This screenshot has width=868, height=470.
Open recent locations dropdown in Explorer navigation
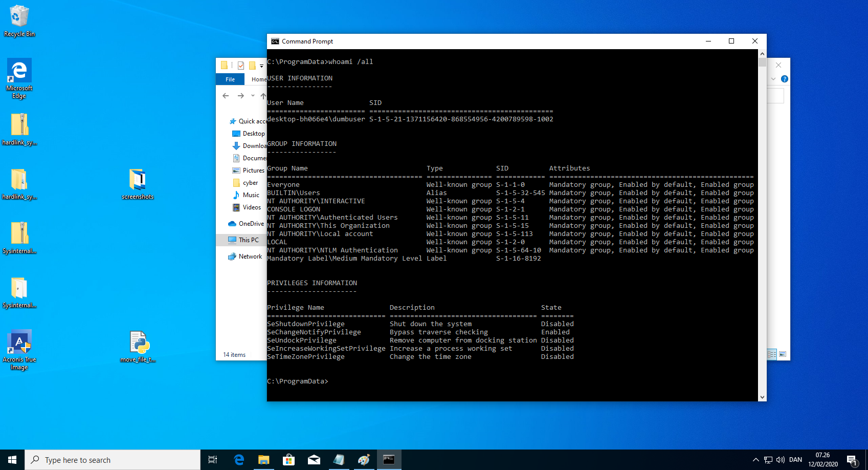coord(253,96)
